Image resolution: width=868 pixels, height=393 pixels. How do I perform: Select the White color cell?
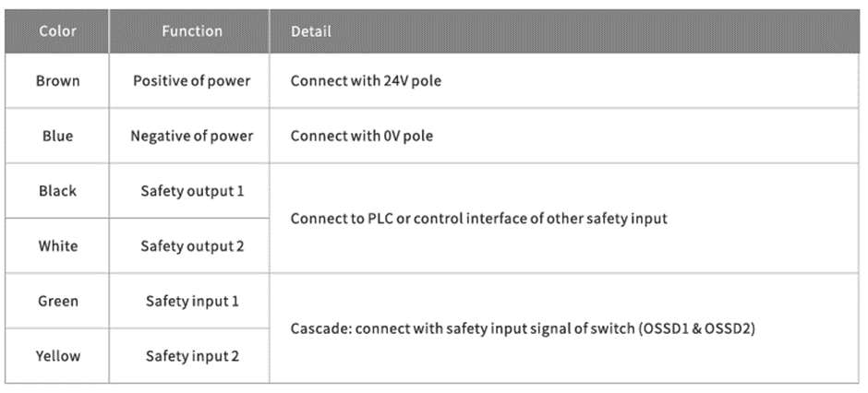coord(57,246)
